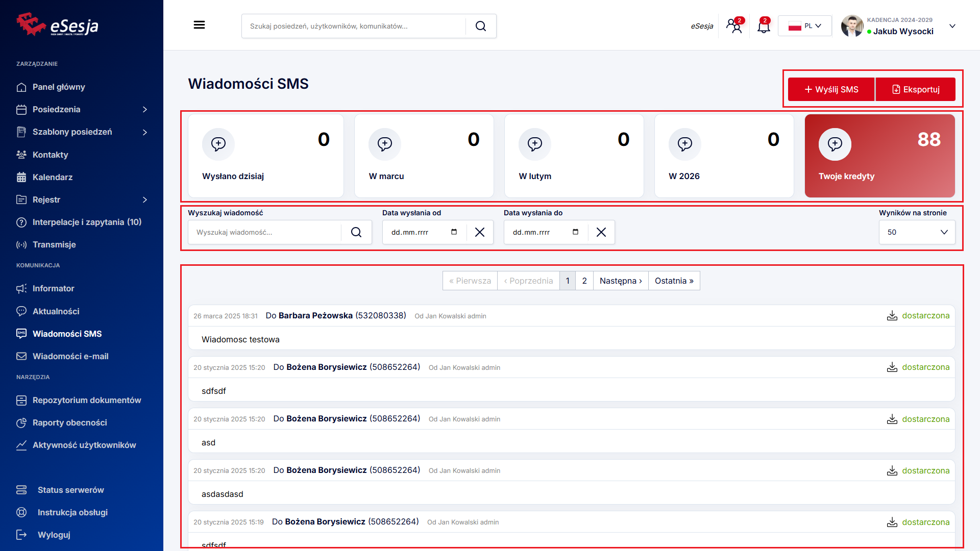
Task: Click the 'Twoje kredyty' card icon
Action: coord(835,144)
